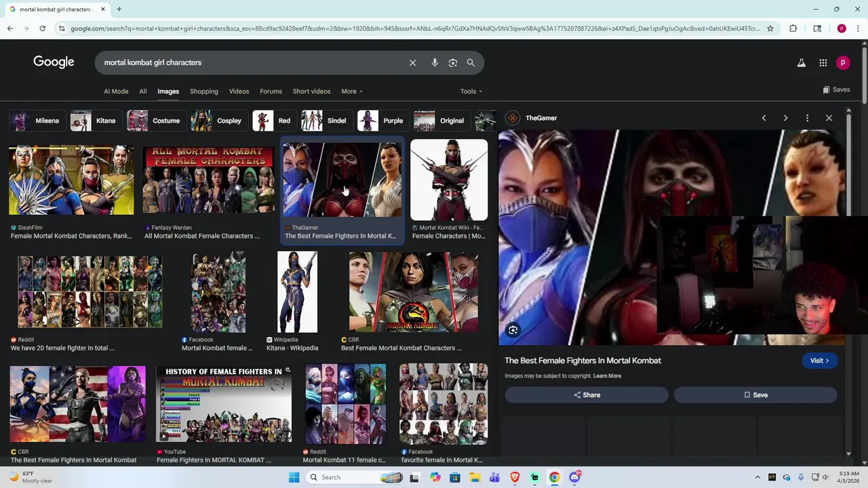Open Chrome extensions puzzle icon
This screenshot has width=868, height=488.
pos(793,28)
